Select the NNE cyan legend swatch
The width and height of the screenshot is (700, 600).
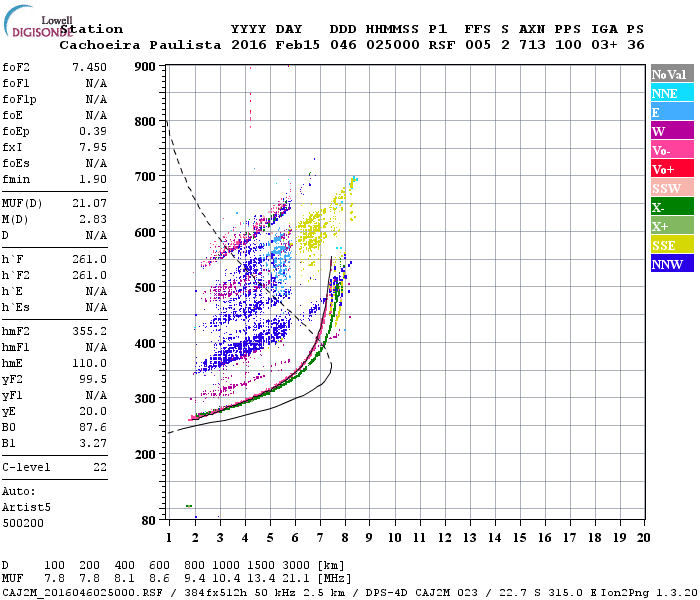click(x=672, y=93)
